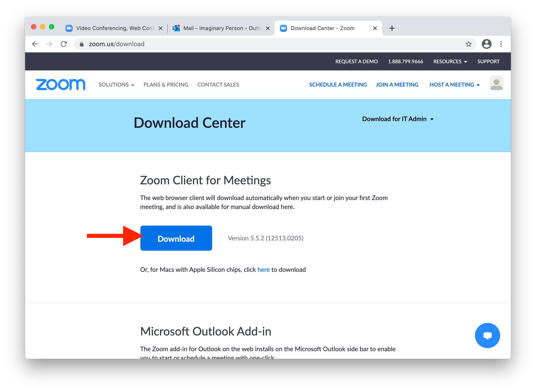Click the macOS red close window button

tap(34, 27)
